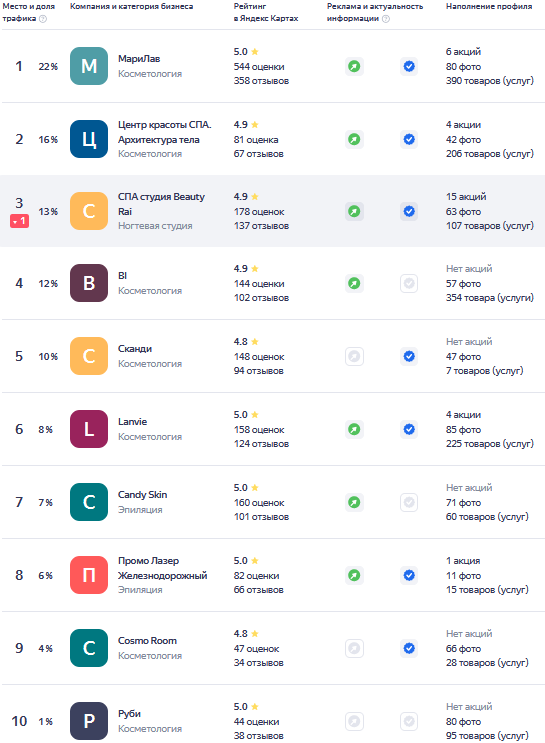Open the teal M avatar of МариЛав
Screen dimensions: 545x743
[89, 66]
